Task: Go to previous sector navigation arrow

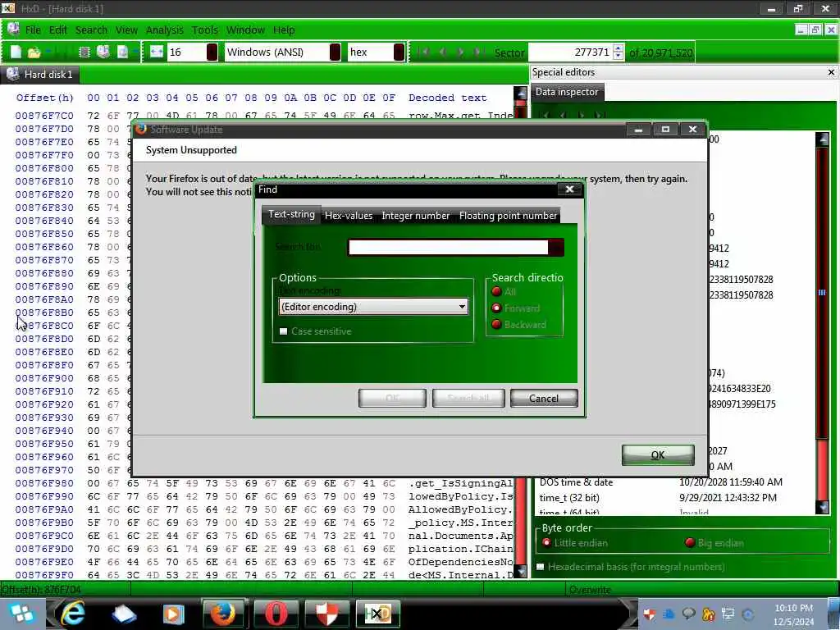Action: click(442, 52)
